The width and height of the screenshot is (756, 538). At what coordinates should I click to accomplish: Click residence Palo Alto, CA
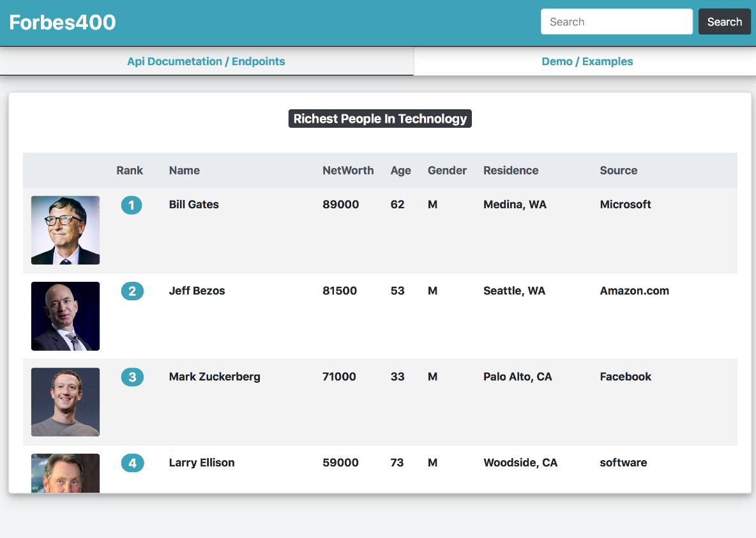coord(518,376)
